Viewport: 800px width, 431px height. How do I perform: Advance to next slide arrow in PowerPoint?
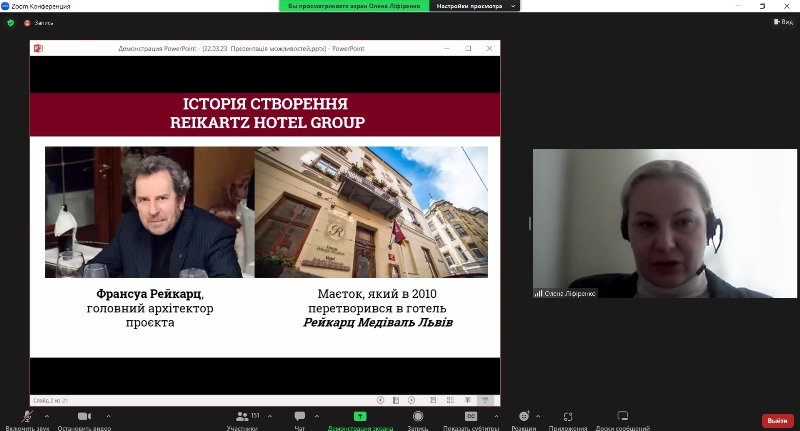pos(411,400)
